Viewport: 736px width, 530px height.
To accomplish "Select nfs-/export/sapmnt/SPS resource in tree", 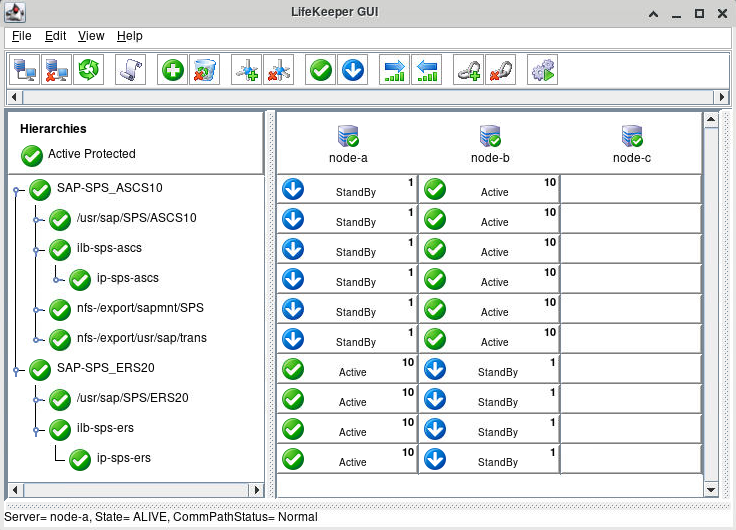I will tap(140, 308).
